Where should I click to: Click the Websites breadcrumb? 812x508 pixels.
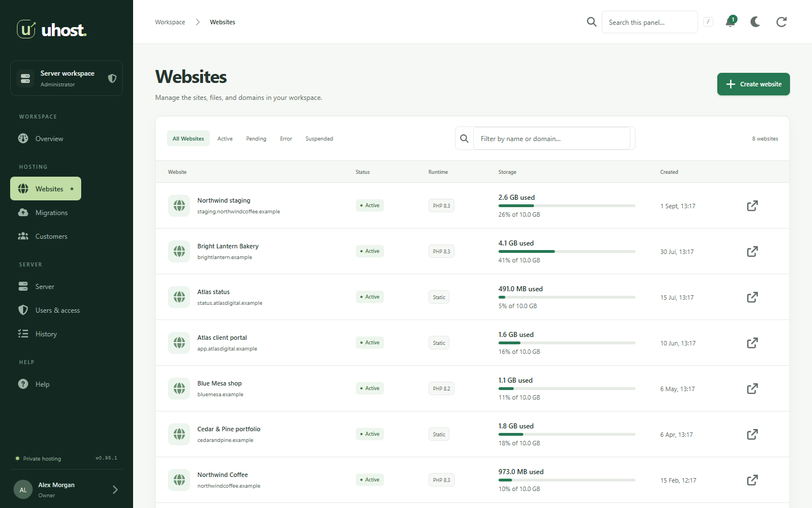(222, 22)
